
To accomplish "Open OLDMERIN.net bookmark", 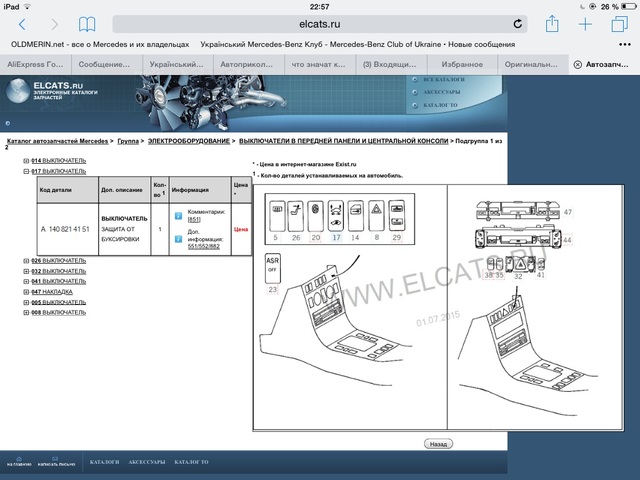I will coord(100,44).
